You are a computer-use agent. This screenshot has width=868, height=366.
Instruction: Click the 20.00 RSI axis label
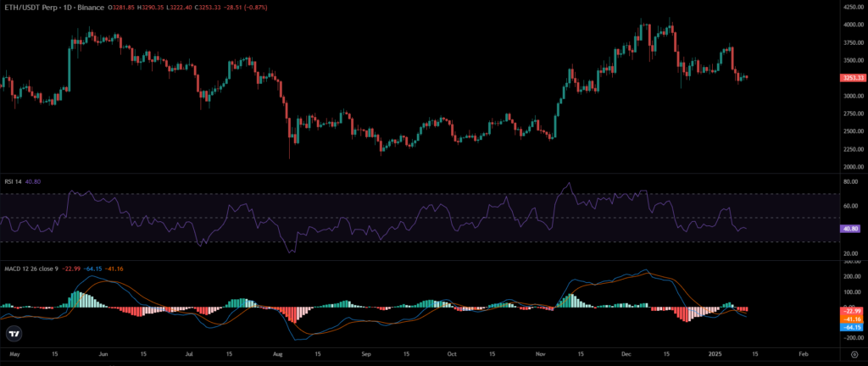tap(849, 253)
